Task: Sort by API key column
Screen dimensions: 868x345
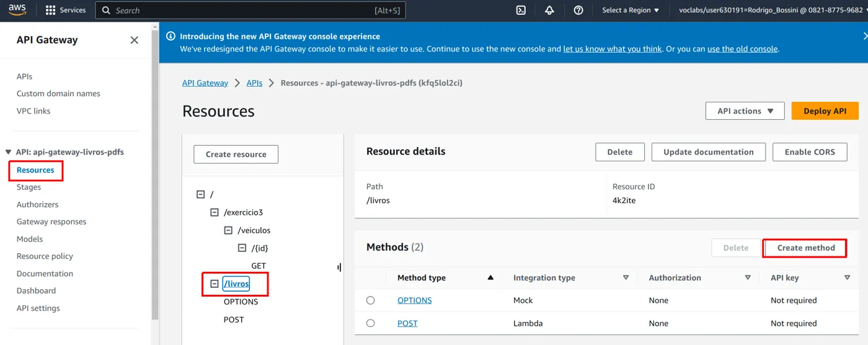Action: [847, 278]
